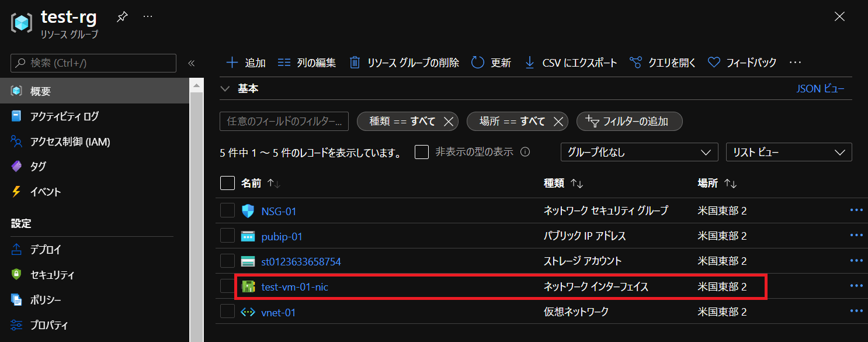Open the context menu ellipsis for st0123633658754
Image resolution: width=868 pixels, height=342 pixels.
856,261
